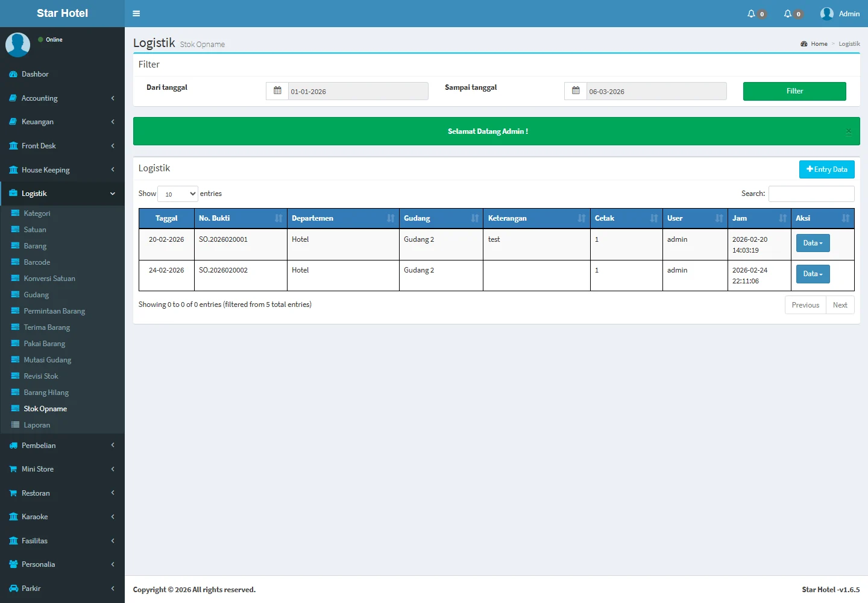Click the Entry Data button
Screen dimensions: 868x603
(826, 169)
